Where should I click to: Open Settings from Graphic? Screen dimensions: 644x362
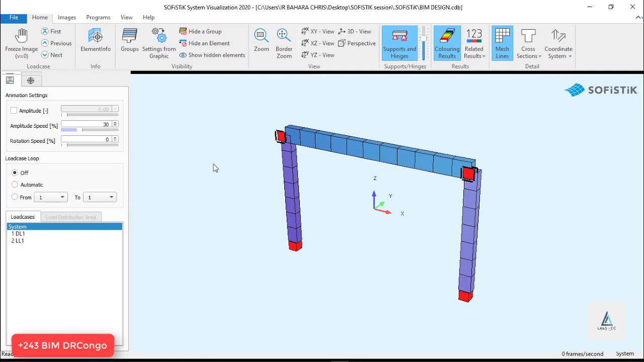tap(159, 44)
